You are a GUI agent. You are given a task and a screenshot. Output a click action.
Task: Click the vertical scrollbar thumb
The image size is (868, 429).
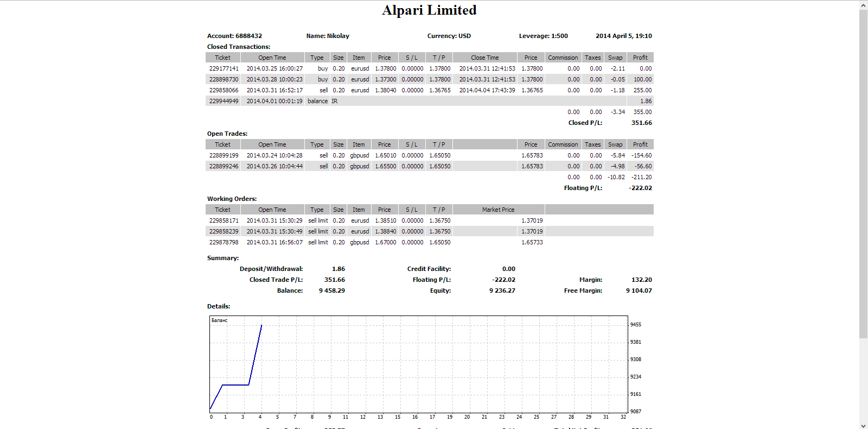pos(863,174)
